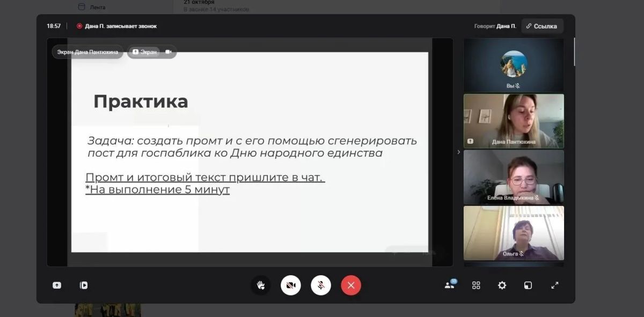644x317 pixels.
Task: Click Практика heading on shared slide
Action: point(141,101)
